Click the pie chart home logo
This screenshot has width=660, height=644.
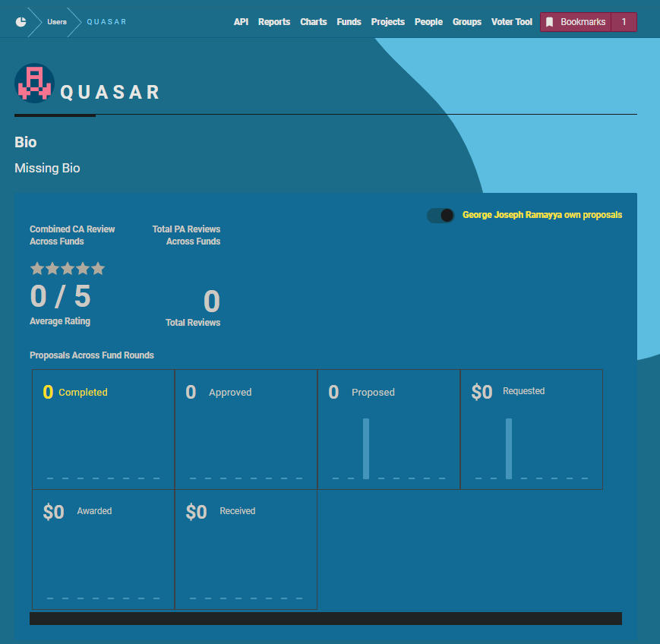(21, 22)
